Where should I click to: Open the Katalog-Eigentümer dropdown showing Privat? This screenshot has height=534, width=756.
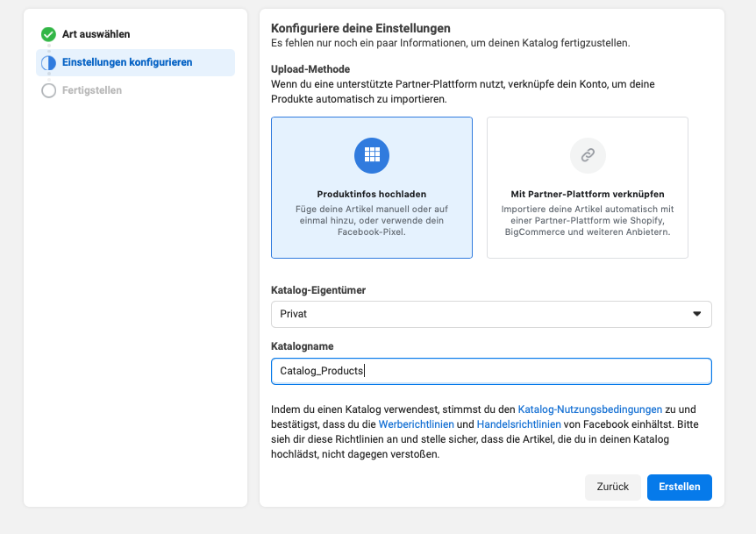(491, 314)
